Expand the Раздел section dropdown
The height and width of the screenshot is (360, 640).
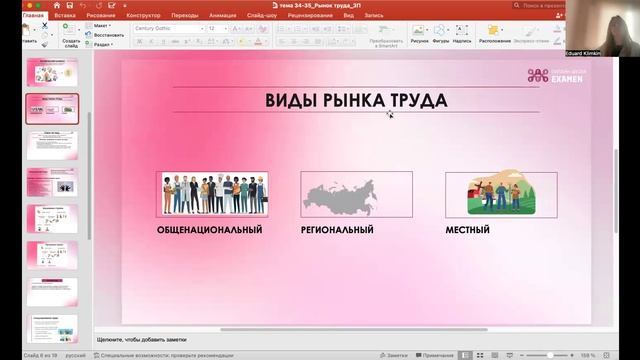click(x=103, y=44)
